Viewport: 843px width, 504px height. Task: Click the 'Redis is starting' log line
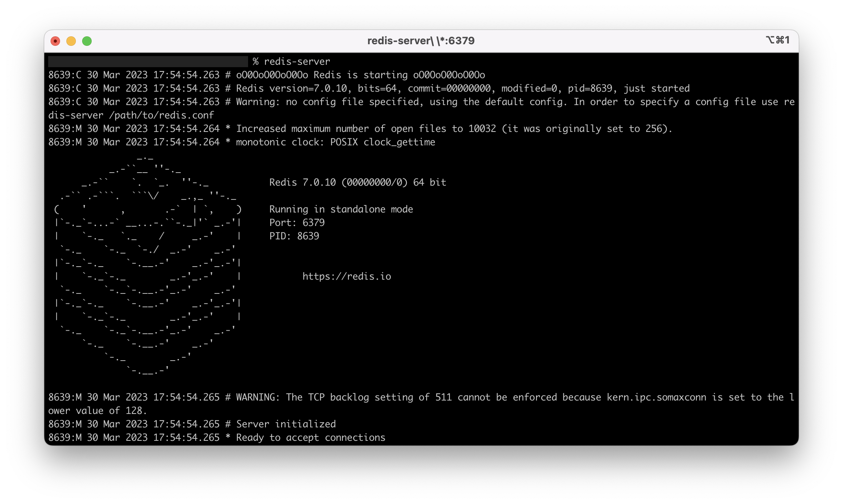(x=360, y=75)
